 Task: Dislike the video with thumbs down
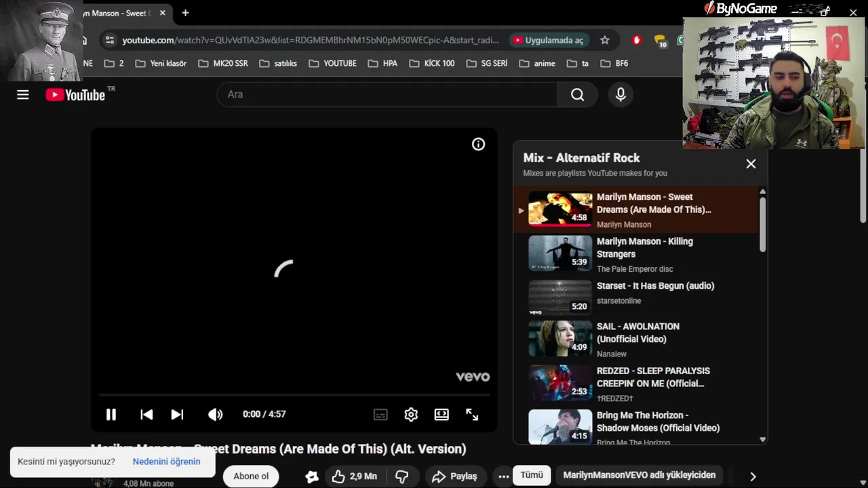(x=402, y=476)
